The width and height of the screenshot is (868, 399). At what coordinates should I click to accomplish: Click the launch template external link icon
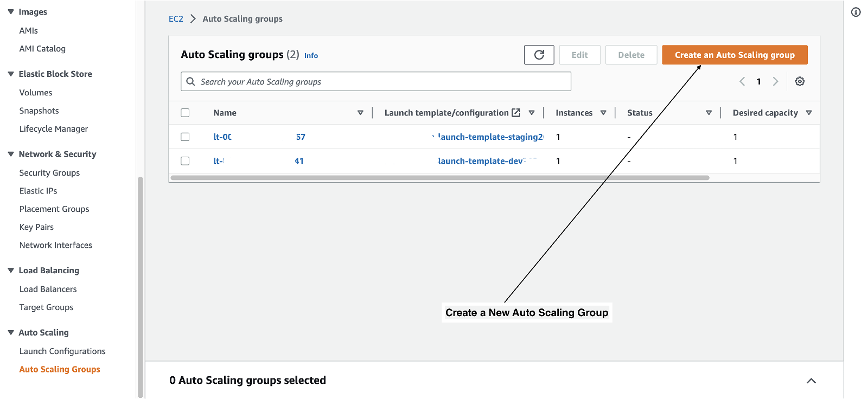point(516,113)
